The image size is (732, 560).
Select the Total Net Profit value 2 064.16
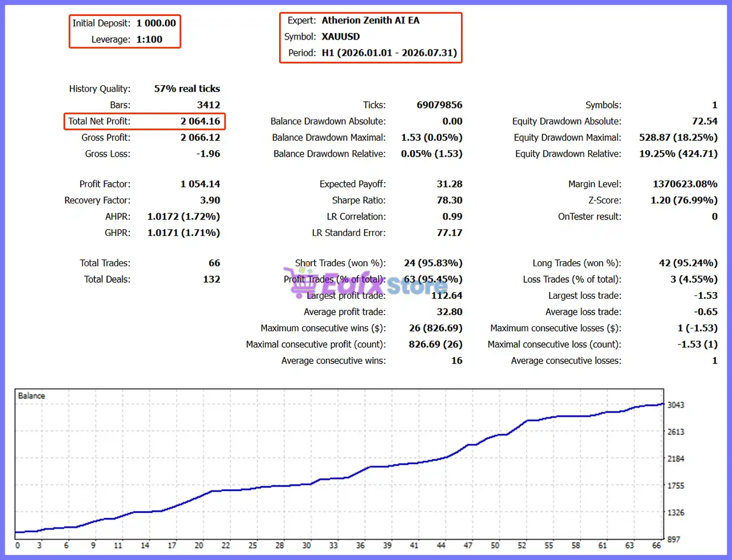(x=200, y=121)
